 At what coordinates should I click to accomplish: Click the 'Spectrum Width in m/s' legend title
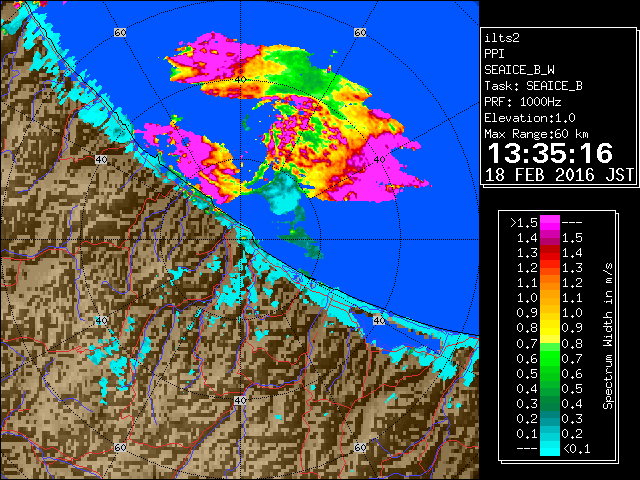[x=608, y=336]
